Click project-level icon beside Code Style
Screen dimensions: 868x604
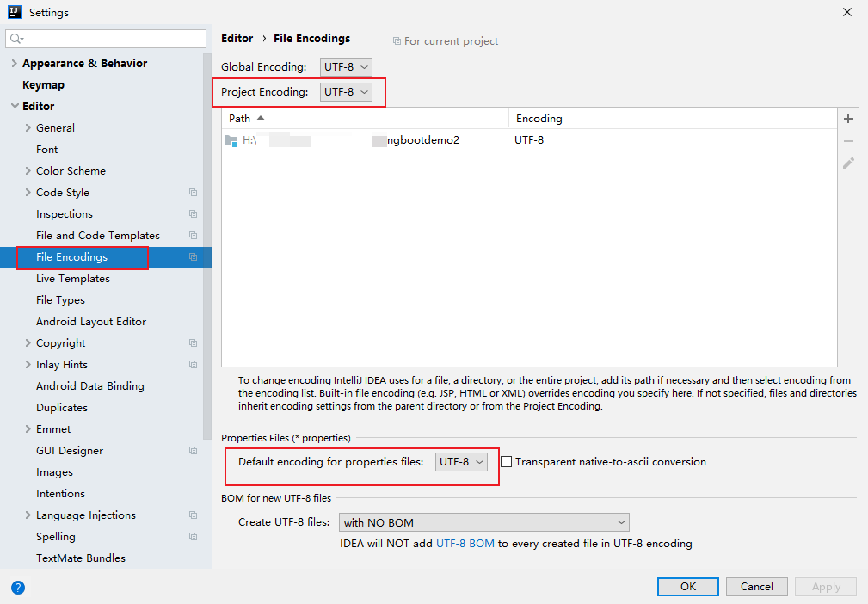click(x=193, y=193)
